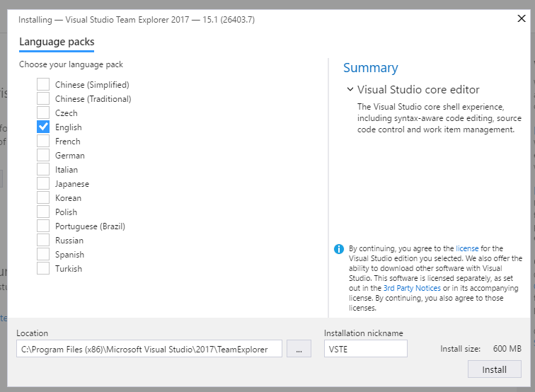Browse for install location with ellipsis button
The image size is (535, 392).
[299, 349]
